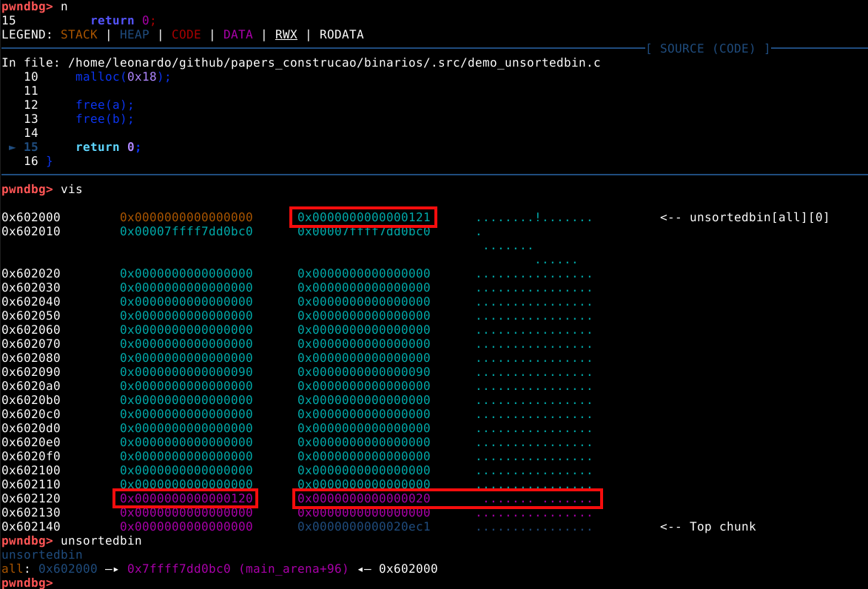Click the current-line arrow marker at line 15
868x589 pixels.
tap(12, 147)
